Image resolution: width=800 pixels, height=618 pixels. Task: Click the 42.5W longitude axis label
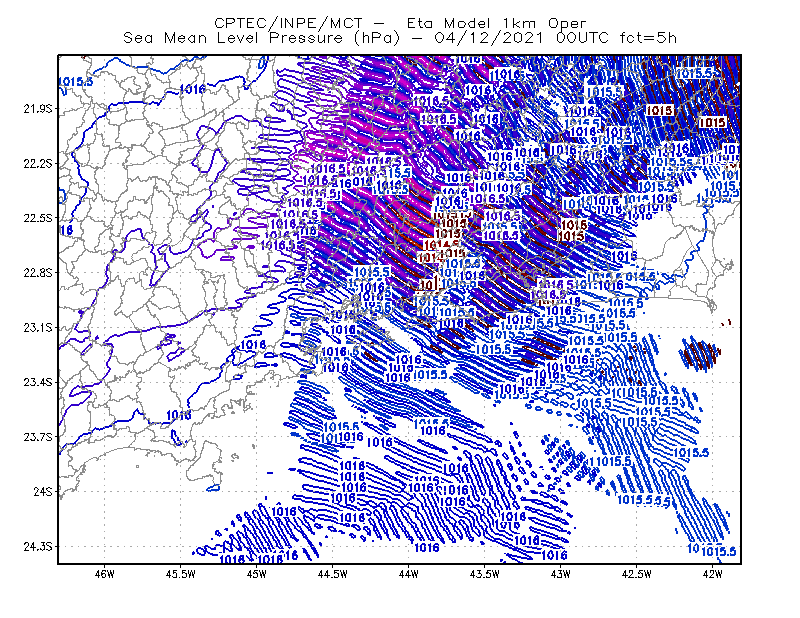(x=637, y=574)
